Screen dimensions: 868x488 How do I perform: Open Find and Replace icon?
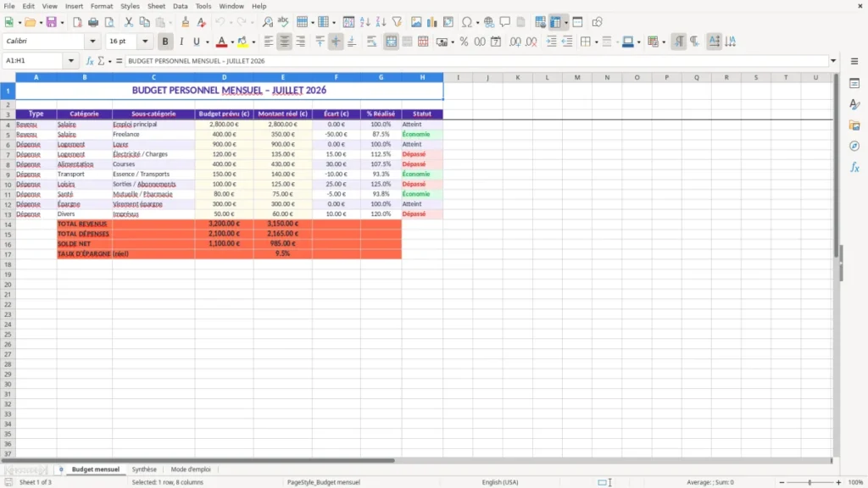267,22
